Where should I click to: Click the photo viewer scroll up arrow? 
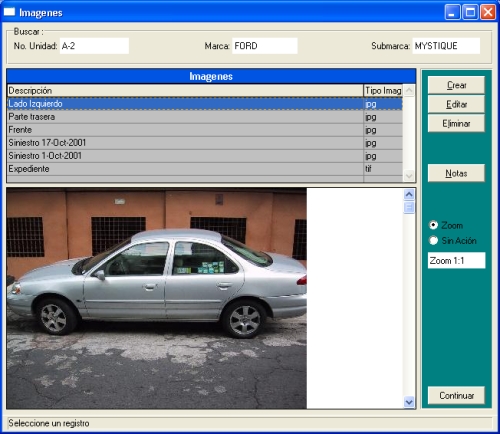click(409, 194)
